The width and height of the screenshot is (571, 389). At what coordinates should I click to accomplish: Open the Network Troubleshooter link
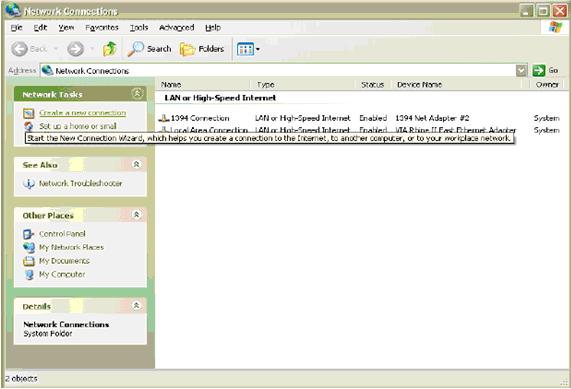point(80,183)
